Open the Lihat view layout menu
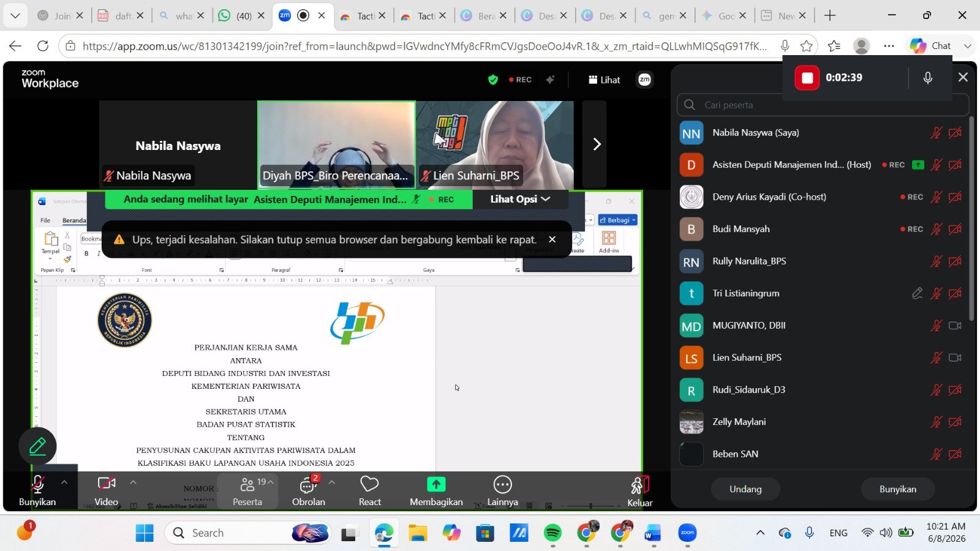 click(x=604, y=80)
